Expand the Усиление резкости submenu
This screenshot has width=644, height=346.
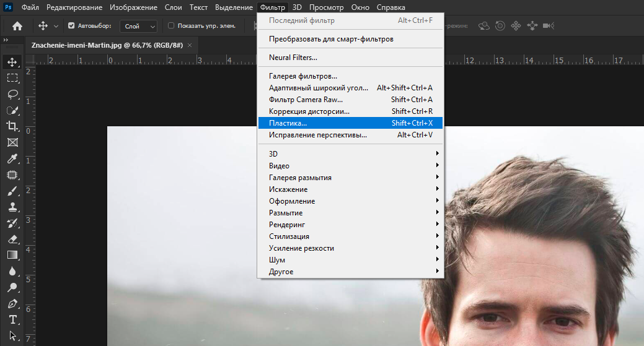click(x=350, y=248)
